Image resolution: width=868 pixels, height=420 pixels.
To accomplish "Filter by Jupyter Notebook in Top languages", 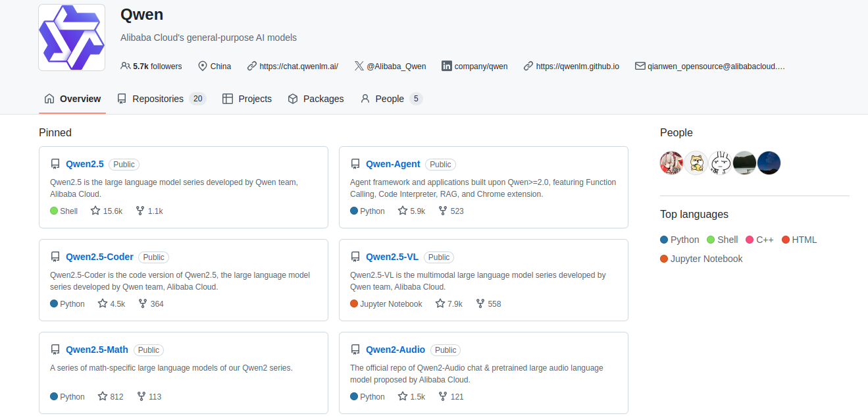I will [x=702, y=259].
